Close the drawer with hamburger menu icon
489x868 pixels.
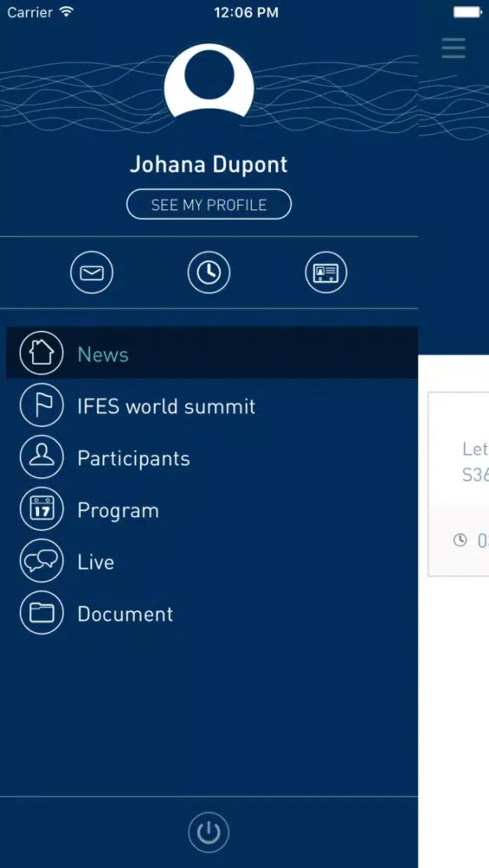tap(453, 49)
